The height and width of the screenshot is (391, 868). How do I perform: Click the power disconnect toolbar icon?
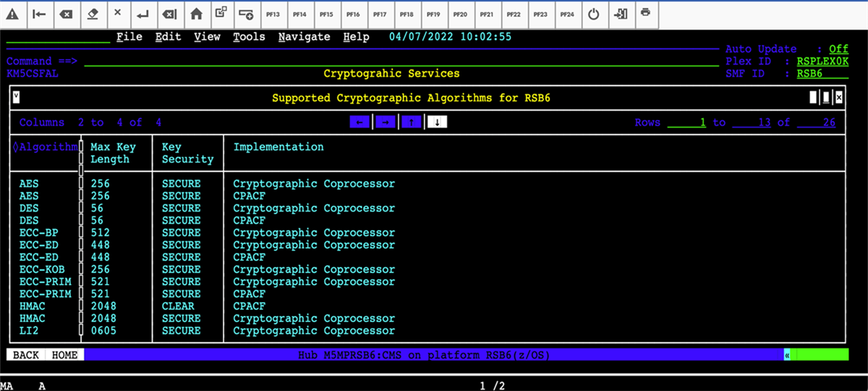(595, 14)
